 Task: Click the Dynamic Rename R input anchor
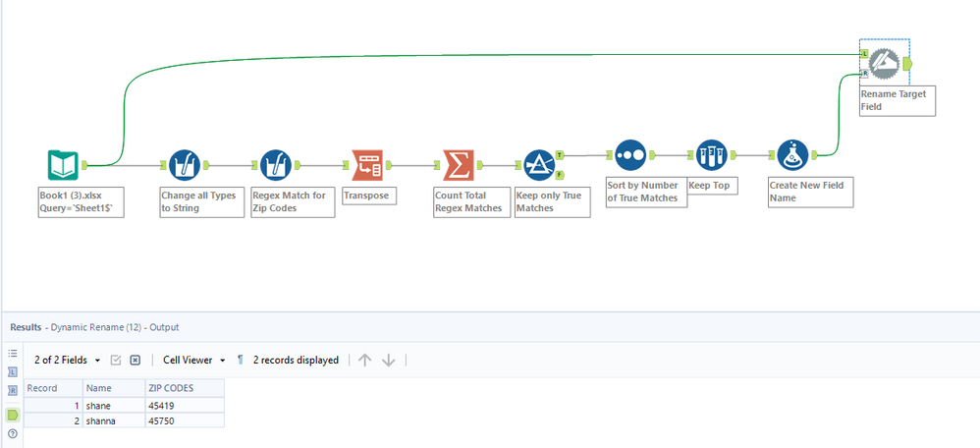pos(864,74)
